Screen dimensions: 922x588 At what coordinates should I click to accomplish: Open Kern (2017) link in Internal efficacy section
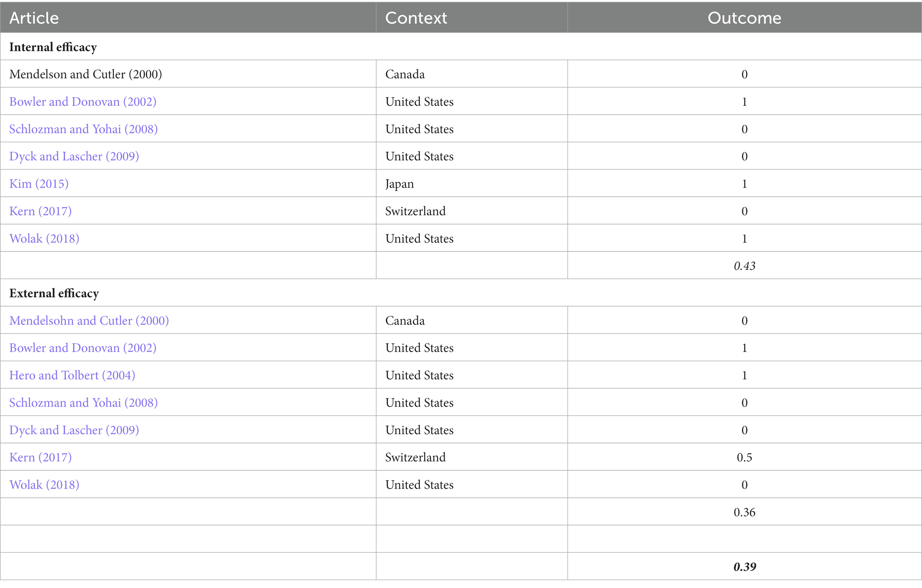click(x=41, y=211)
